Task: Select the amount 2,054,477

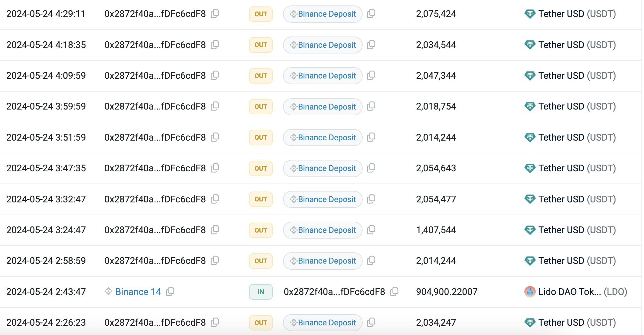Action: (x=436, y=199)
